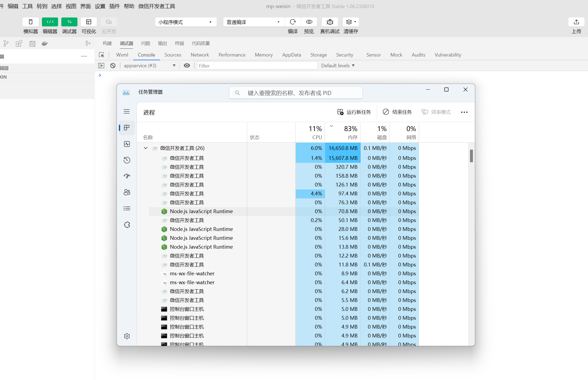Select the inspect element picker icon
Screen dimensions: 588x380
pyautogui.click(x=102, y=55)
